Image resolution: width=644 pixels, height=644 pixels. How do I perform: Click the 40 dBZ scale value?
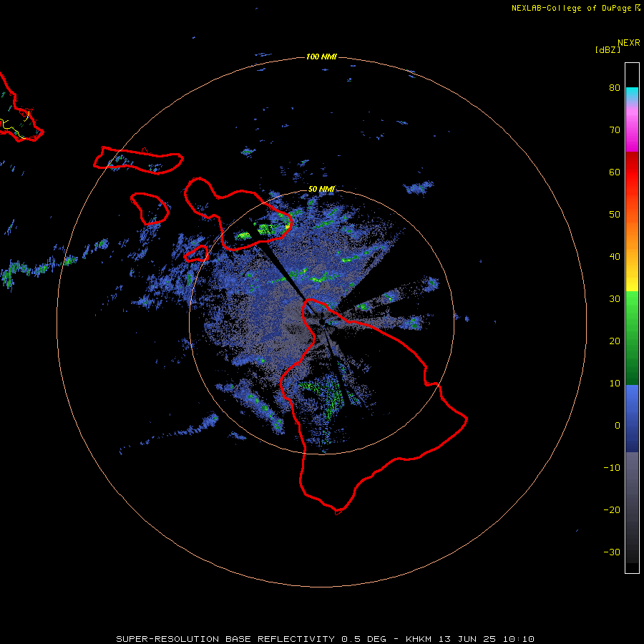[x=615, y=257]
